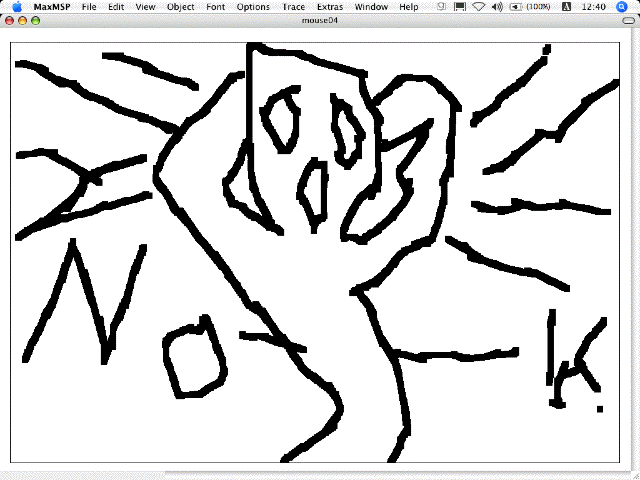
Task: Click the volume speaker icon
Action: tap(497, 7)
